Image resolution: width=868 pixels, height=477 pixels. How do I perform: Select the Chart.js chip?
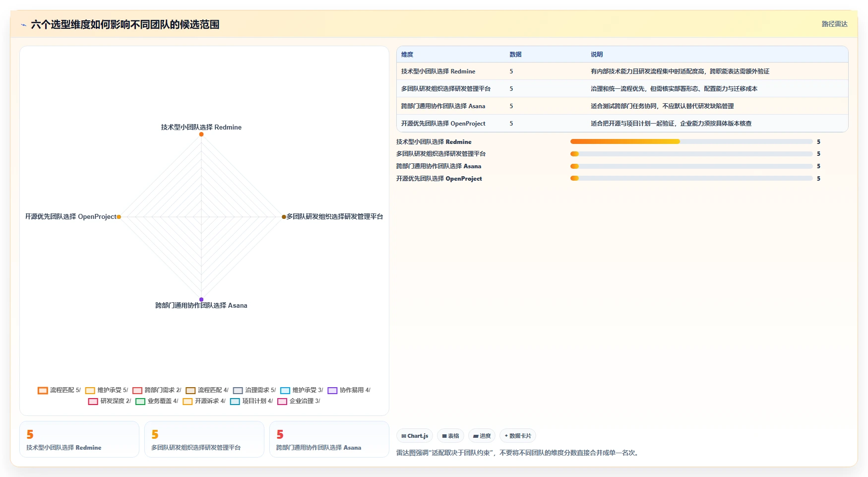tap(415, 436)
